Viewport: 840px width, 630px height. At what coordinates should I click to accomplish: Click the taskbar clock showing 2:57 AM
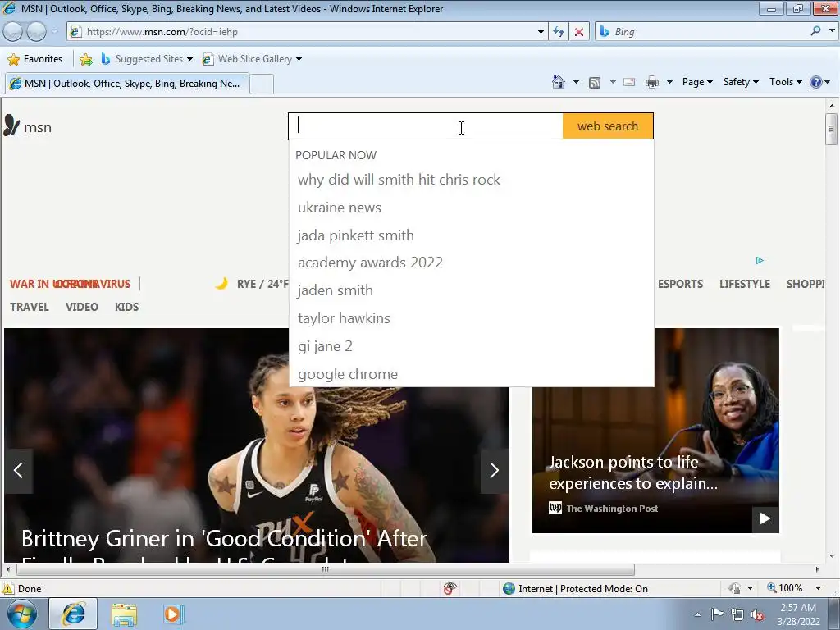tap(798, 614)
